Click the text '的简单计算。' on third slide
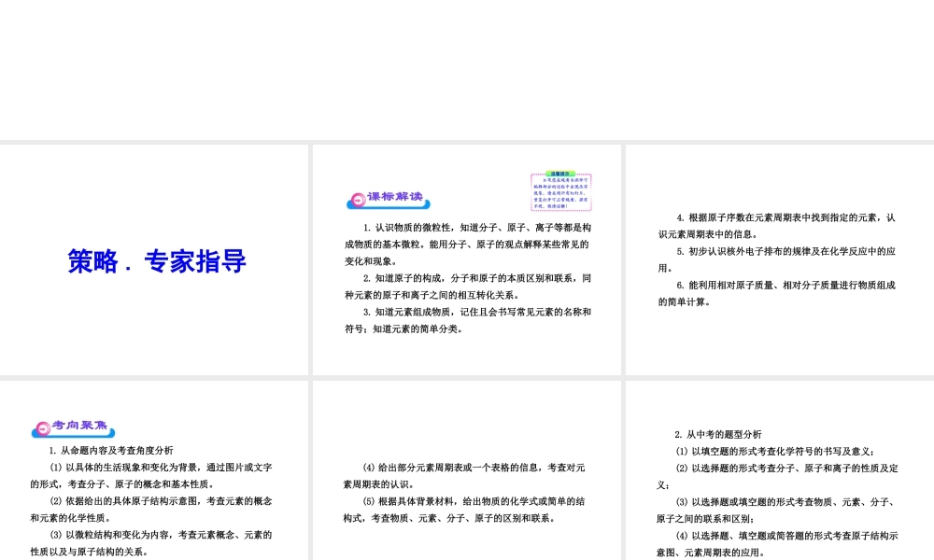 pyautogui.click(x=685, y=301)
